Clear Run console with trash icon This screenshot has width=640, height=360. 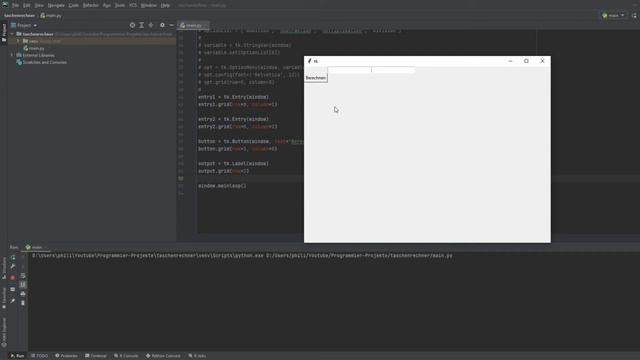coord(23,303)
